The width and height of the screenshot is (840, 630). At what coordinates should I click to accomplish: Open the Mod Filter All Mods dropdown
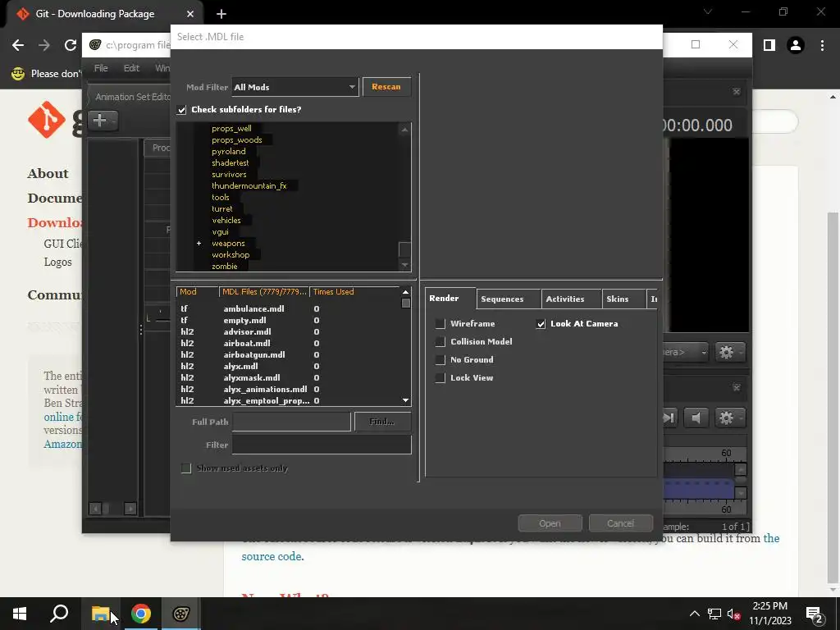point(295,87)
